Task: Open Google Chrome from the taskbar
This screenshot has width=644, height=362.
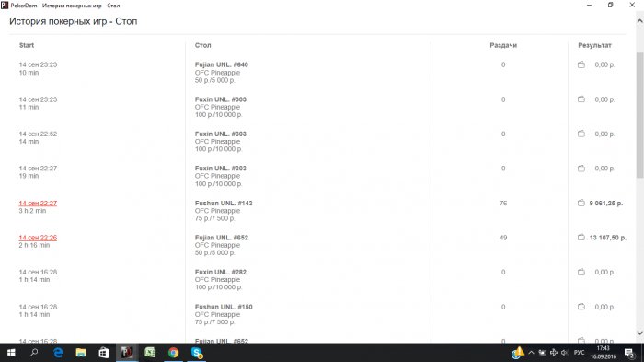Action: point(173,353)
